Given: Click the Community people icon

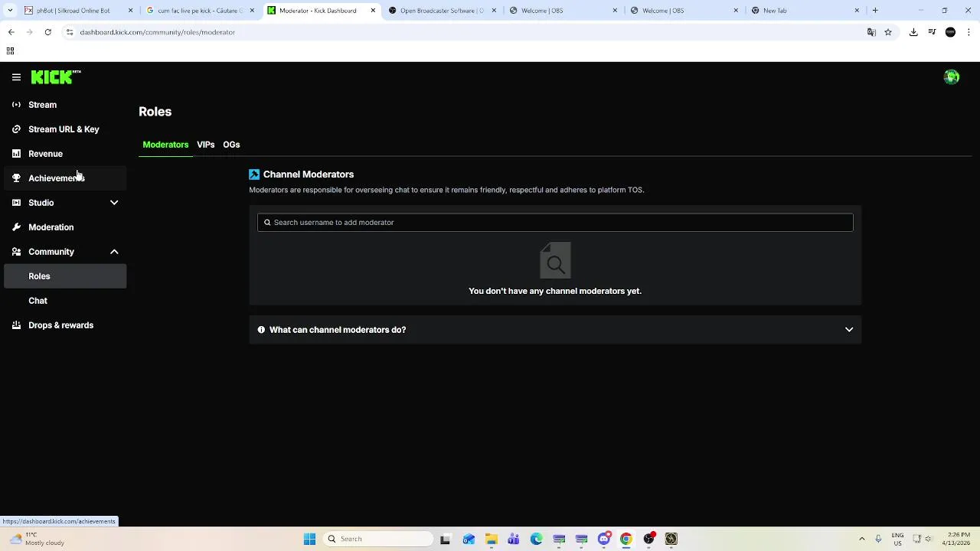Looking at the screenshot, I should pyautogui.click(x=16, y=252).
